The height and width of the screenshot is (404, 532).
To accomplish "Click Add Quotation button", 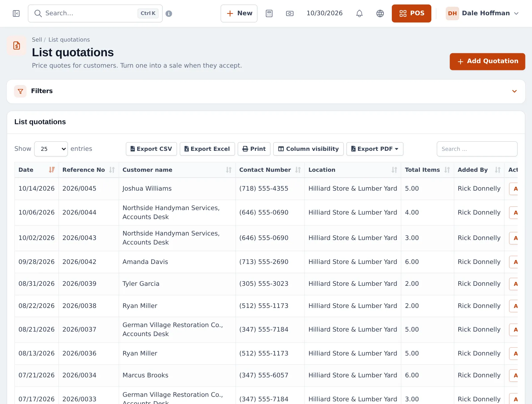I will (x=487, y=62).
